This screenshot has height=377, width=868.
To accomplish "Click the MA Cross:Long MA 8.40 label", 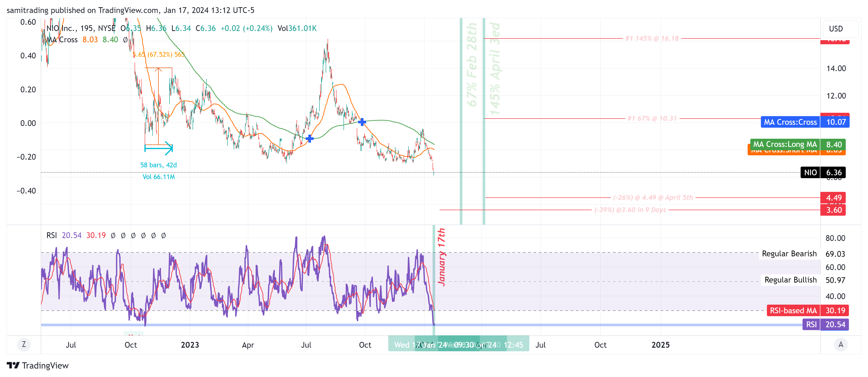I will click(x=798, y=144).
